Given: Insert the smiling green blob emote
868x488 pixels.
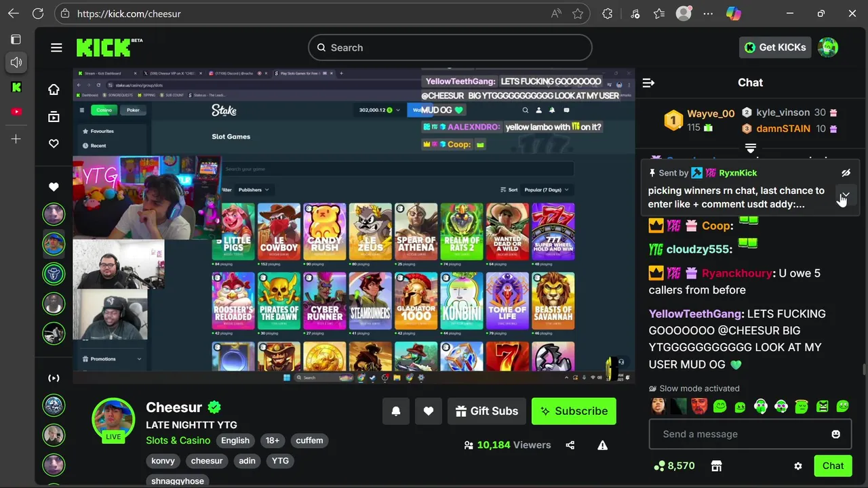Looking at the screenshot, I should [x=719, y=406].
